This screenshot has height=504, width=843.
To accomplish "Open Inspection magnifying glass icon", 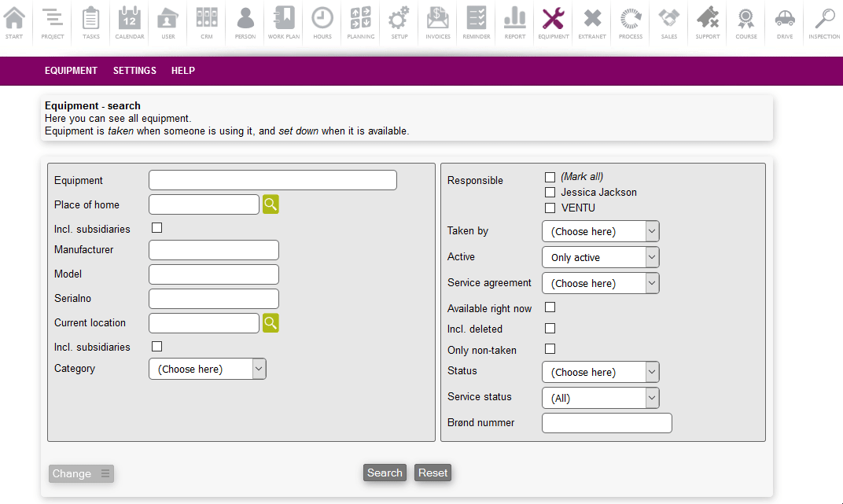I will 824,21.
